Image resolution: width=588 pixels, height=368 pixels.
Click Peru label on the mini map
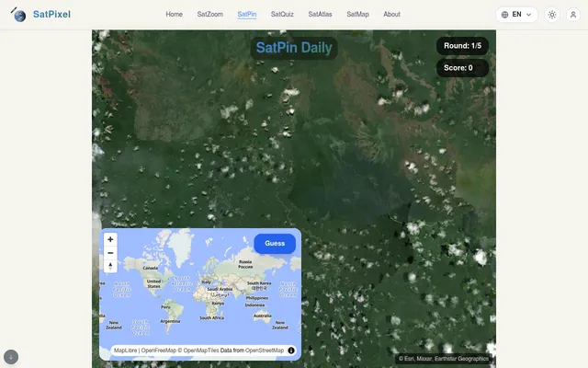tap(165, 307)
